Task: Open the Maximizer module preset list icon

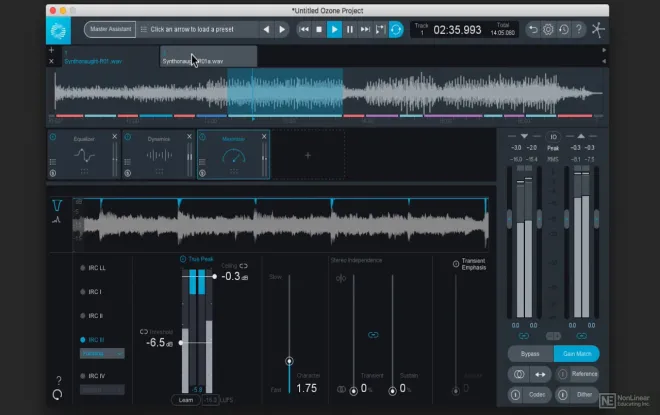Action: (202, 162)
